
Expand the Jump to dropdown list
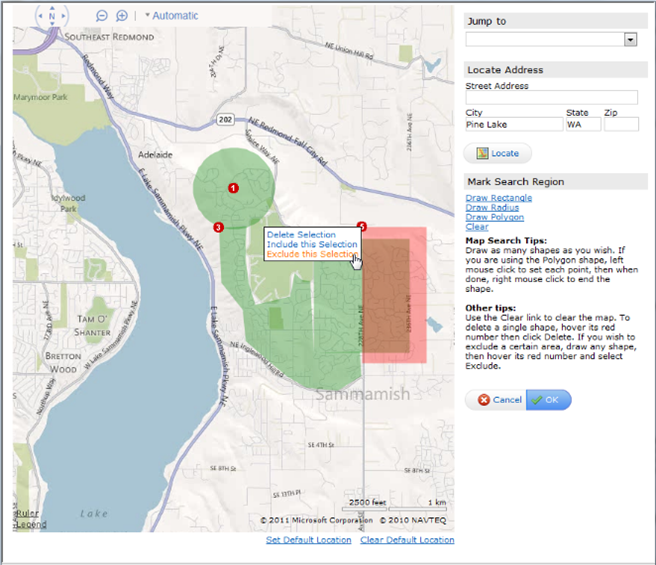tap(630, 39)
